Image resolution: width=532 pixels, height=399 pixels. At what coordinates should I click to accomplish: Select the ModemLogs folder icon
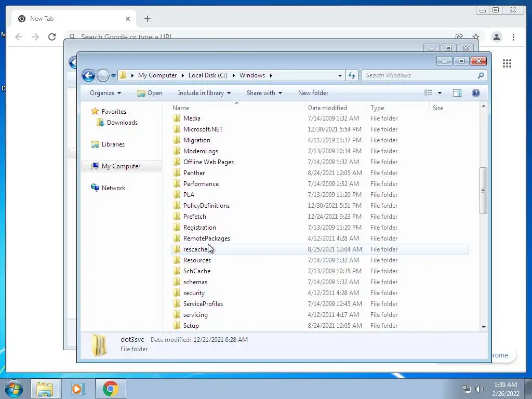[x=177, y=151]
